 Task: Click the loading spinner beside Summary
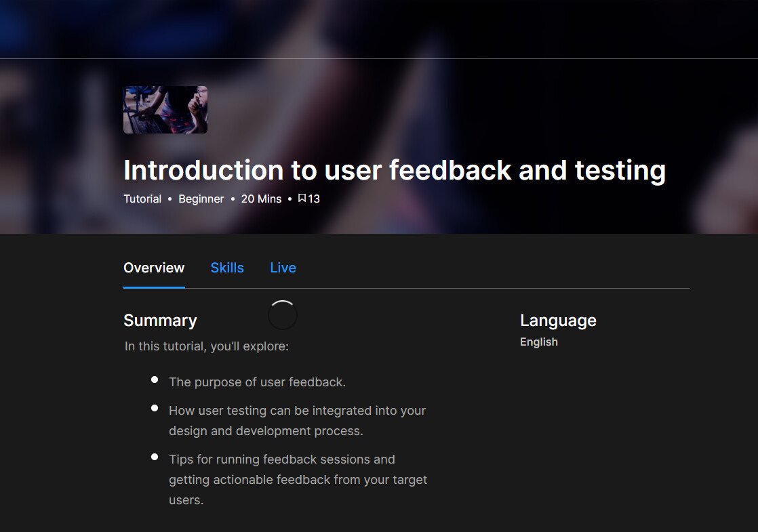pos(283,315)
